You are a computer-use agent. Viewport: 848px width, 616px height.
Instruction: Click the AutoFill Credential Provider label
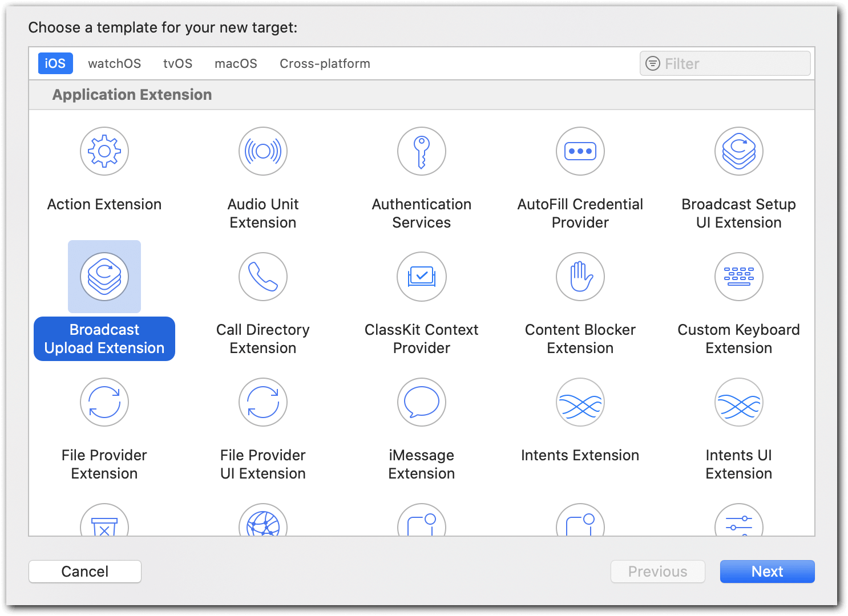580,213
